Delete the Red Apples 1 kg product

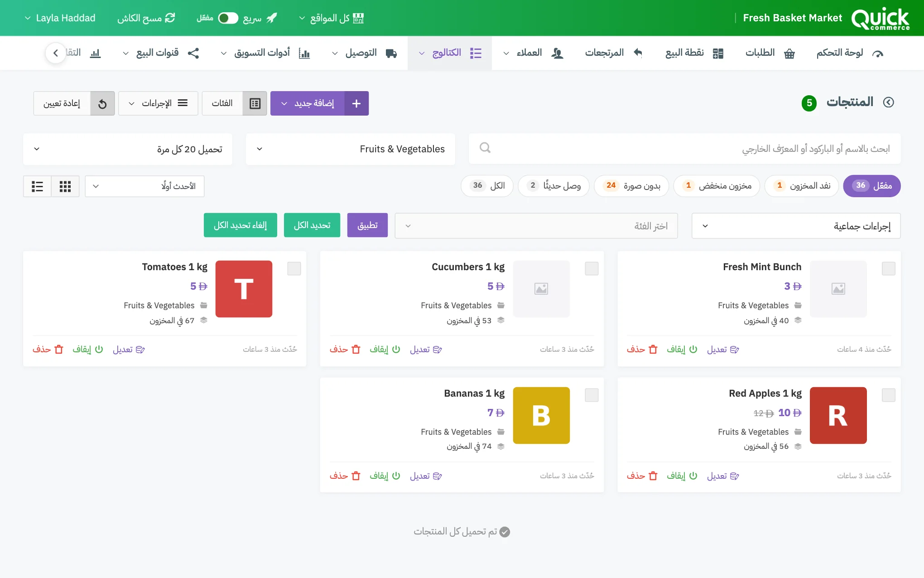coord(642,476)
